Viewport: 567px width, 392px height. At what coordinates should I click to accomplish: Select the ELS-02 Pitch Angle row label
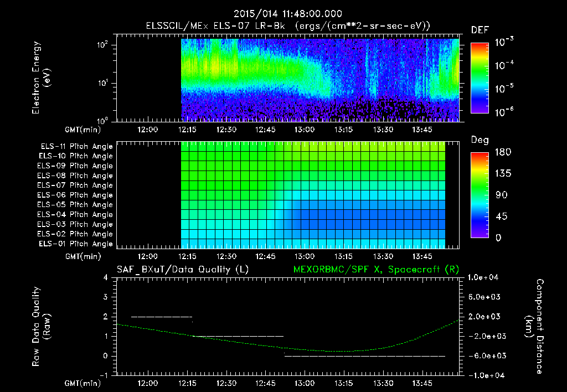point(75,234)
